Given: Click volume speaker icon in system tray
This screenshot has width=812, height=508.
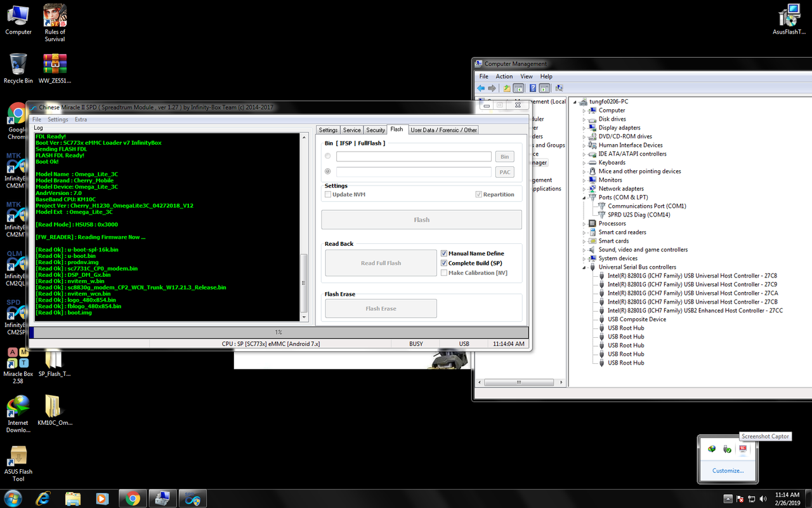Looking at the screenshot, I should tap(763, 498).
